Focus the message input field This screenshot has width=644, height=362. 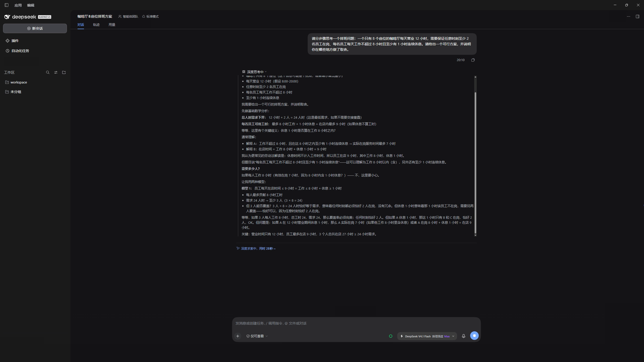(x=356, y=323)
